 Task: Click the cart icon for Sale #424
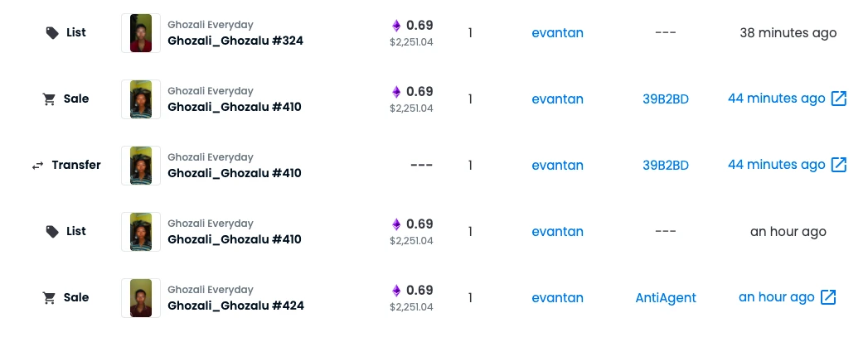(x=49, y=298)
